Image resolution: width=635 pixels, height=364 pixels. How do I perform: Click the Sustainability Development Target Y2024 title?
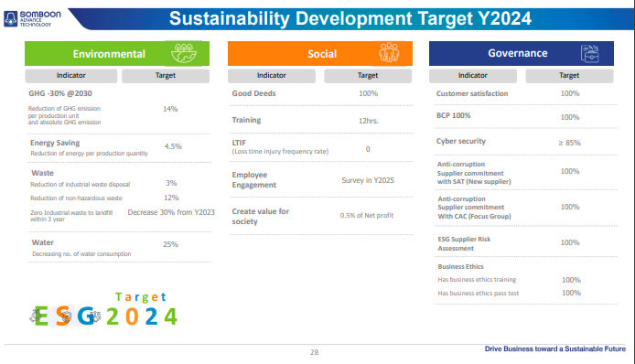point(350,18)
